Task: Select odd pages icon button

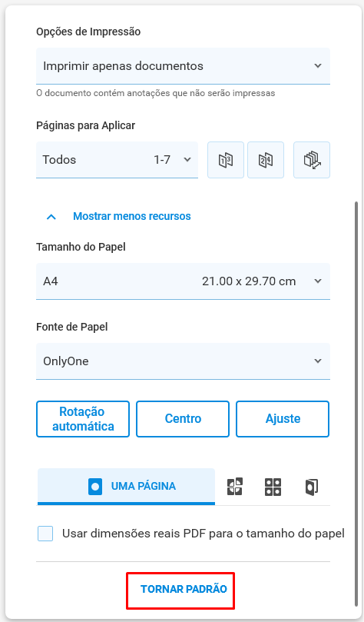Action: [226, 160]
